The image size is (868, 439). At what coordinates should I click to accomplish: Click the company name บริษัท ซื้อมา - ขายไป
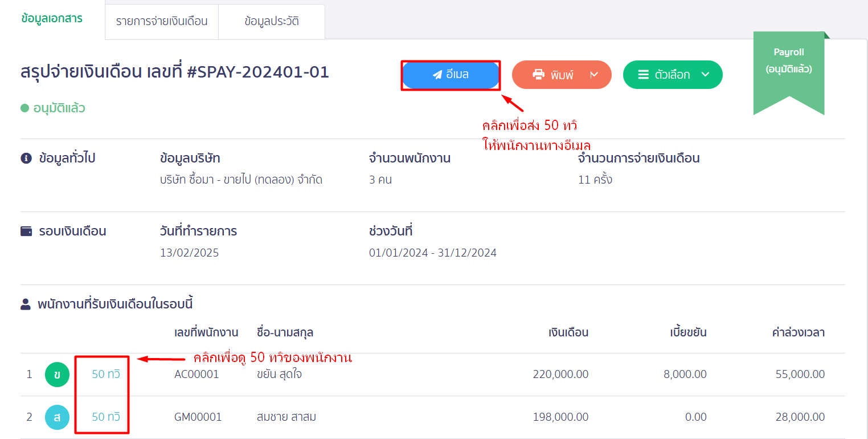pos(241,179)
